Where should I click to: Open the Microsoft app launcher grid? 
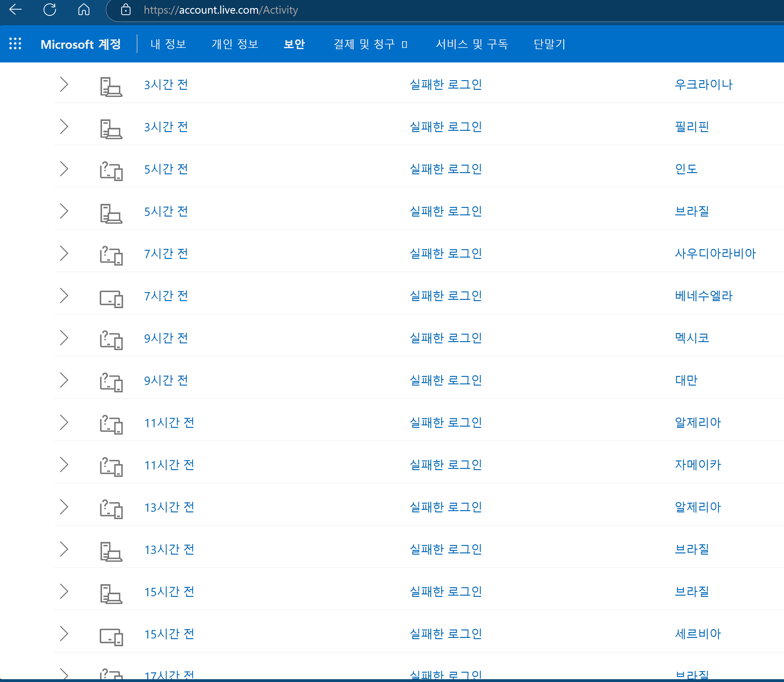click(x=15, y=44)
